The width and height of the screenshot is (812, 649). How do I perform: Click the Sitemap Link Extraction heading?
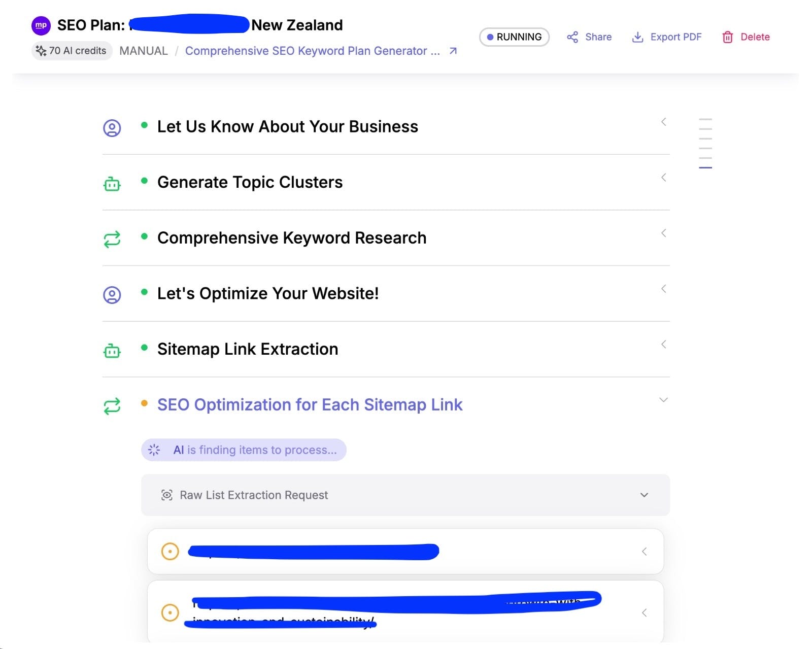tap(248, 349)
